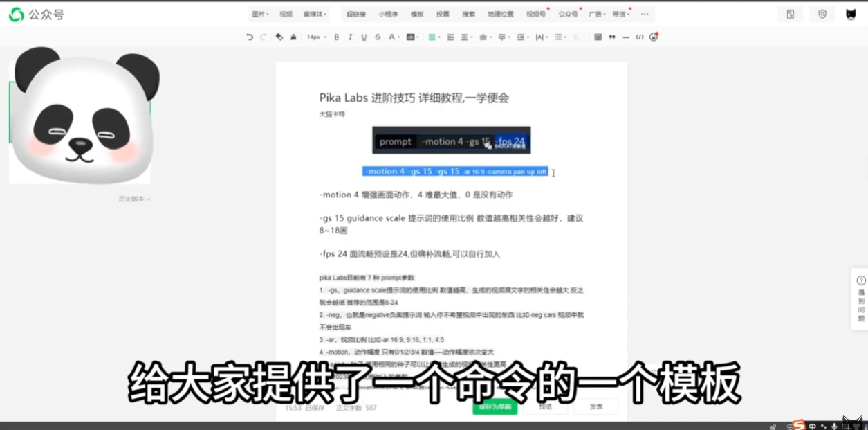Open the cat avatar account menu
868x430 pixels.
pyautogui.click(x=851, y=15)
